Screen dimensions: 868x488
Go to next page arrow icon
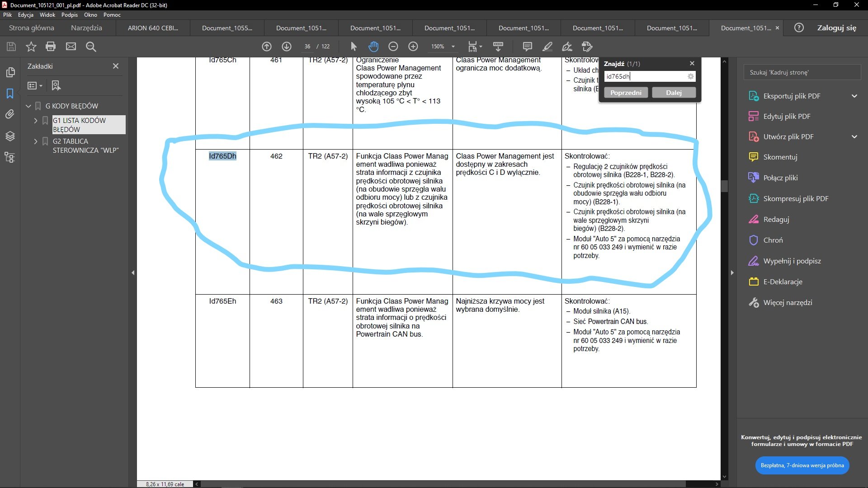point(287,47)
